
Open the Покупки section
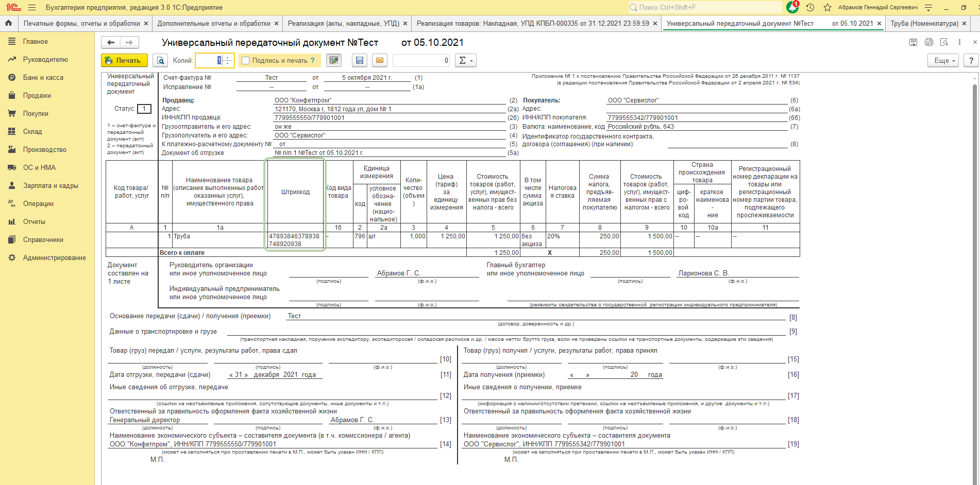pyautogui.click(x=36, y=114)
